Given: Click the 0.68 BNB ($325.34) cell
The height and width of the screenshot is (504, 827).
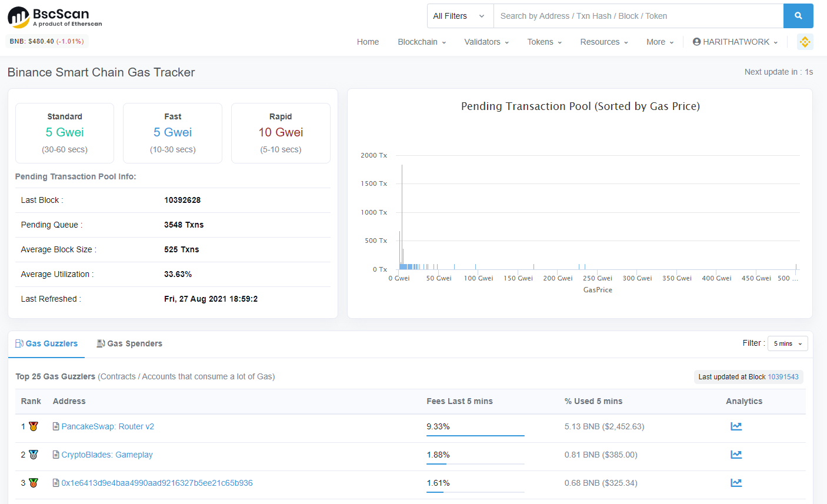Looking at the screenshot, I should tap(601, 483).
